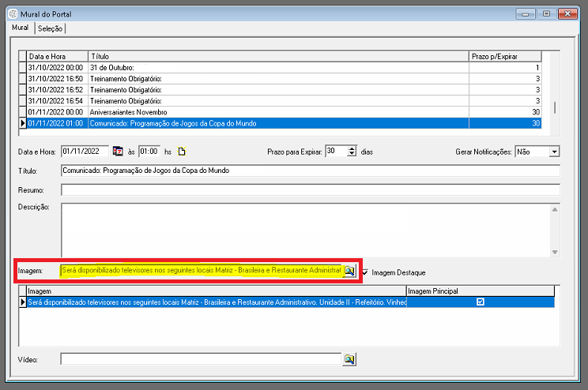Sort the list by the Título column header
Viewport: 588px width, 390px height.
pyautogui.click(x=277, y=57)
